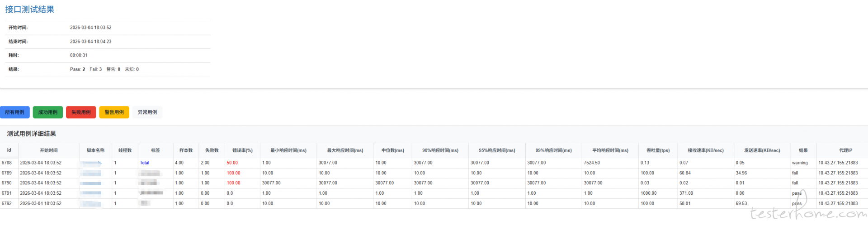Viewport: 868px width, 231px height.
Task: Click the red 50.00 error rate value
Action: tap(232, 163)
